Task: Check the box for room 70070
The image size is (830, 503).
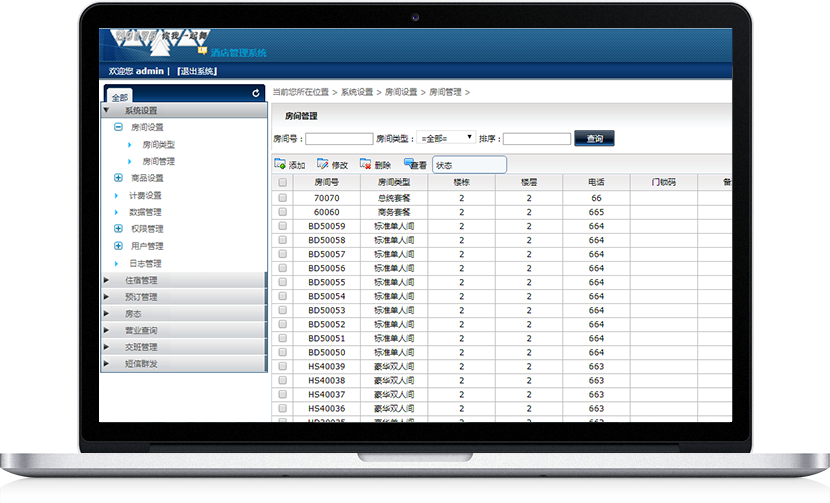Action: click(x=283, y=198)
